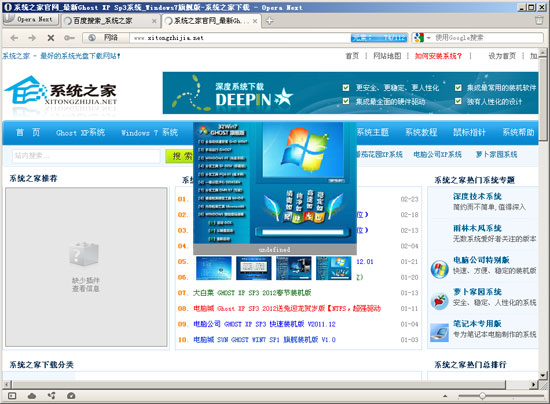The width and height of the screenshot is (550, 404).
Task: Click the password wand key icon
Action: pos(69,38)
